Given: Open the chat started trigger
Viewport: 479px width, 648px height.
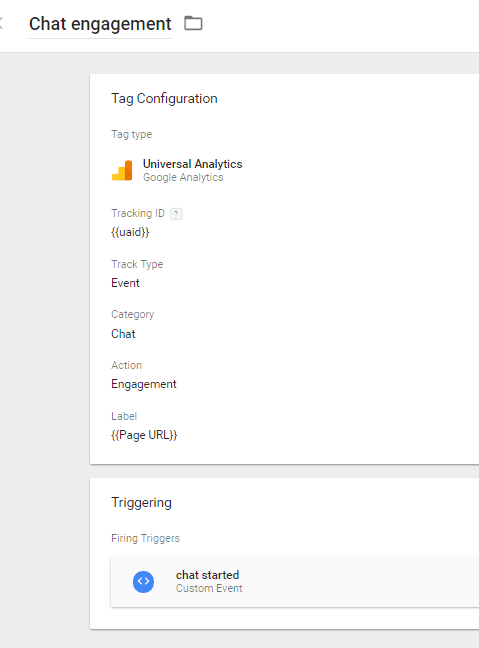Looking at the screenshot, I should point(294,581).
